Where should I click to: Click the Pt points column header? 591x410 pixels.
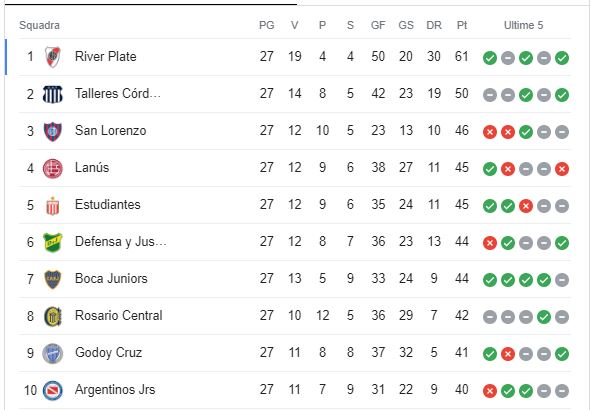[462, 25]
